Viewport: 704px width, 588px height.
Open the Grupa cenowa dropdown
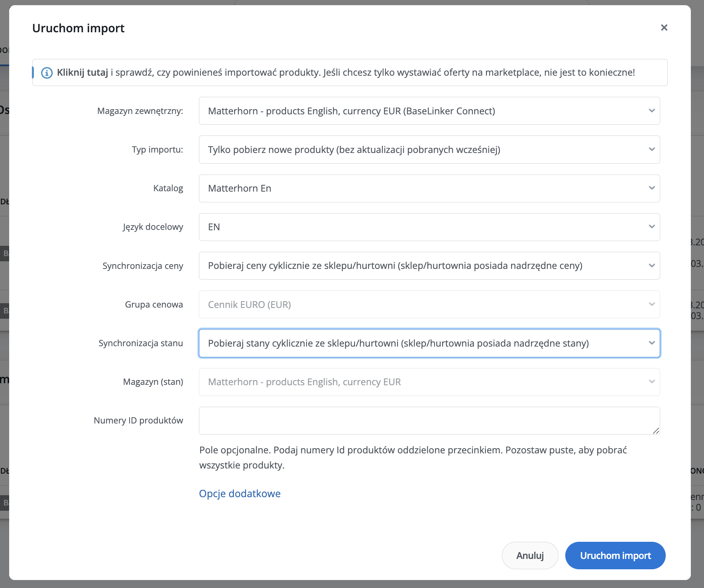click(x=429, y=304)
